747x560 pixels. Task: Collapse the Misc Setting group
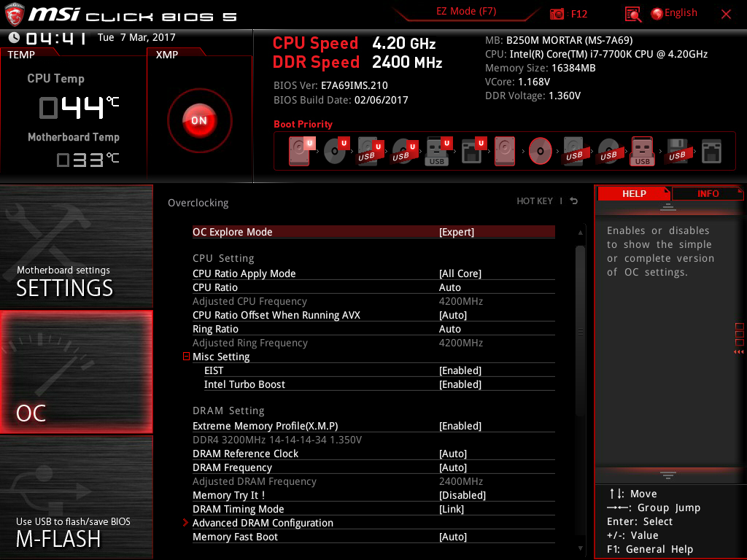click(187, 357)
